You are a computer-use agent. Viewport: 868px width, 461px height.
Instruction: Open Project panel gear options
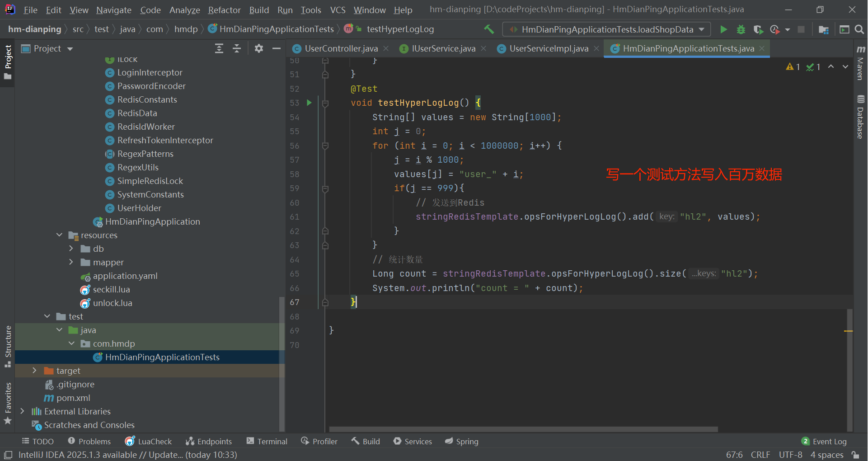(x=259, y=48)
